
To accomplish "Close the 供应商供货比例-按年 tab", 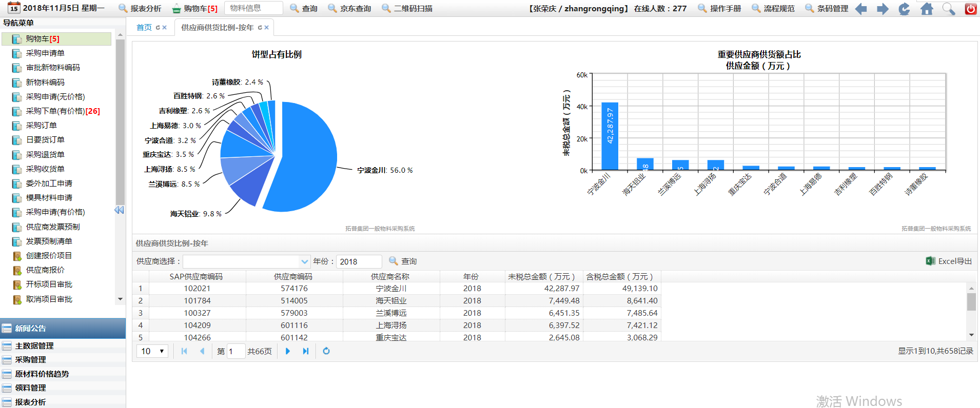I will [x=267, y=28].
